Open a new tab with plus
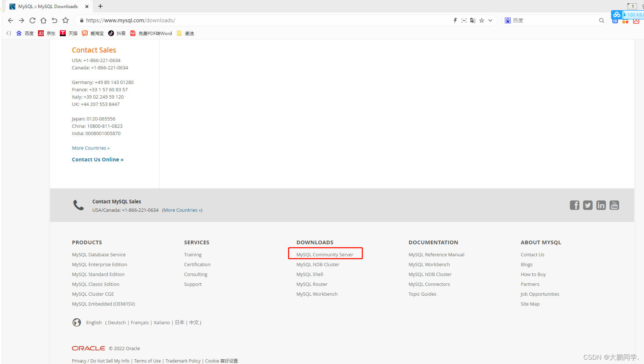 click(100, 6)
